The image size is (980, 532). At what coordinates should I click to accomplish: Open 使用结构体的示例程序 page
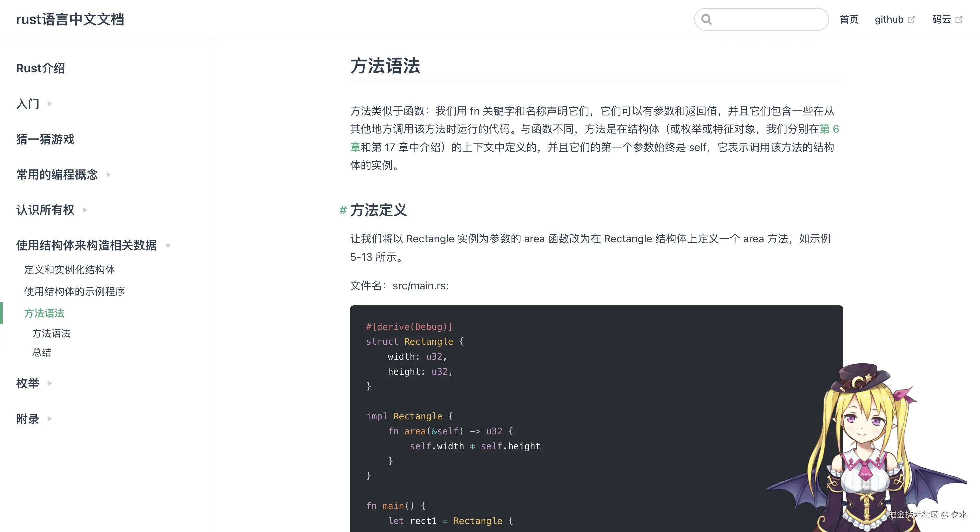tap(75, 291)
